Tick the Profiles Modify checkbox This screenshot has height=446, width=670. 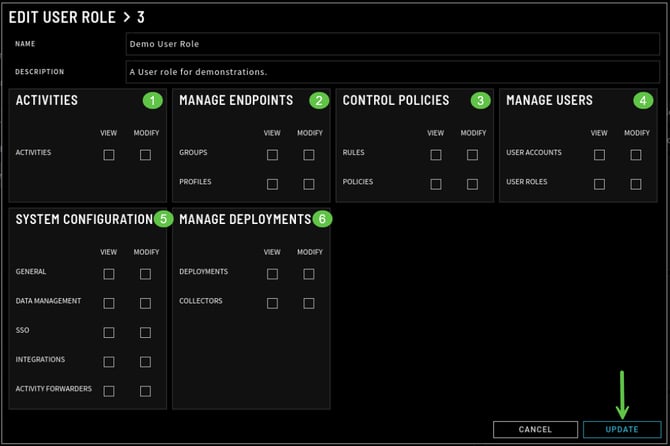(309, 184)
